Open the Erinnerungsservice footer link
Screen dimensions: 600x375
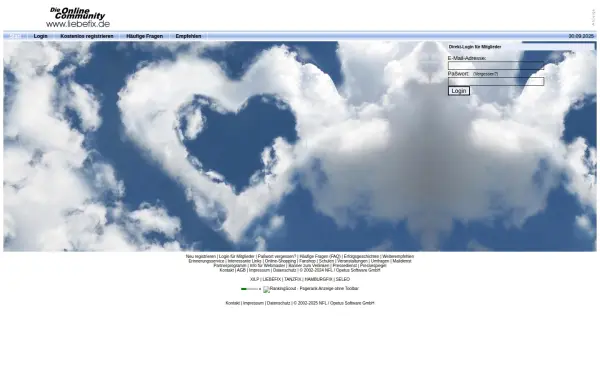[x=206, y=261]
